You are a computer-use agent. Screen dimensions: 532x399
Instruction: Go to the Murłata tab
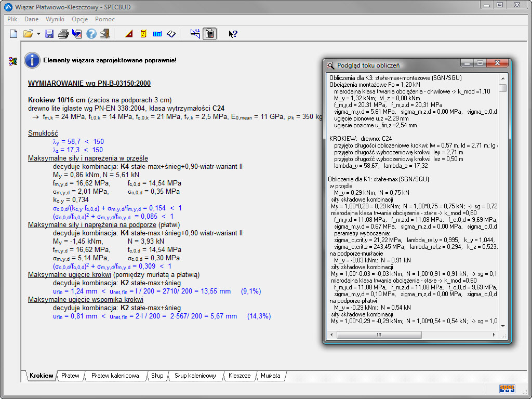coord(270,376)
